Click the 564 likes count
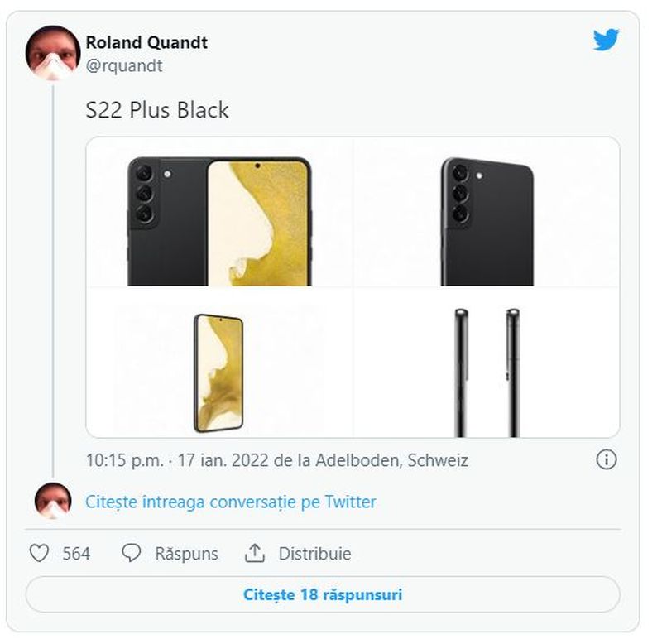 [x=76, y=554]
